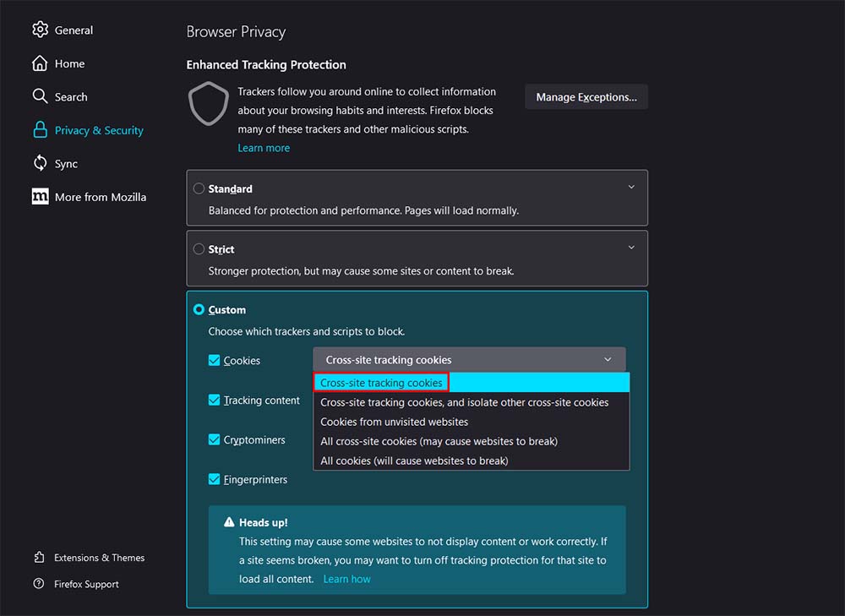
Task: Select the Standard protection radio button
Action: pos(199,188)
